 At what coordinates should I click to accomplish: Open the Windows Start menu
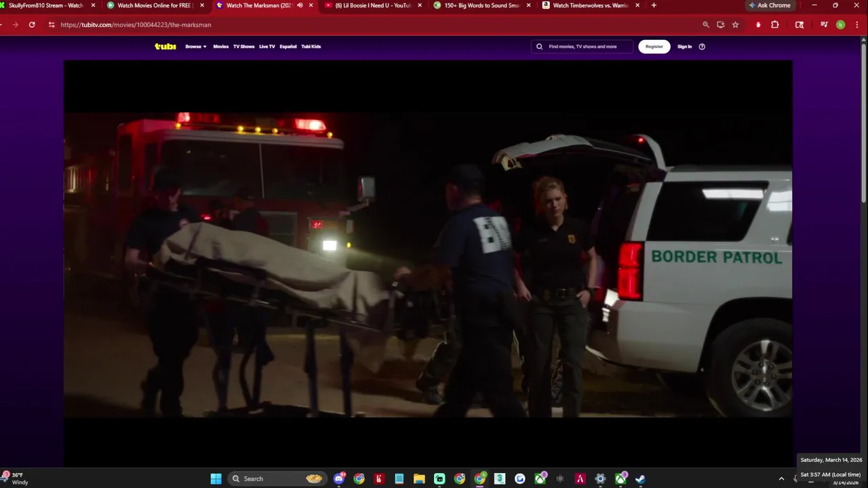click(x=216, y=479)
